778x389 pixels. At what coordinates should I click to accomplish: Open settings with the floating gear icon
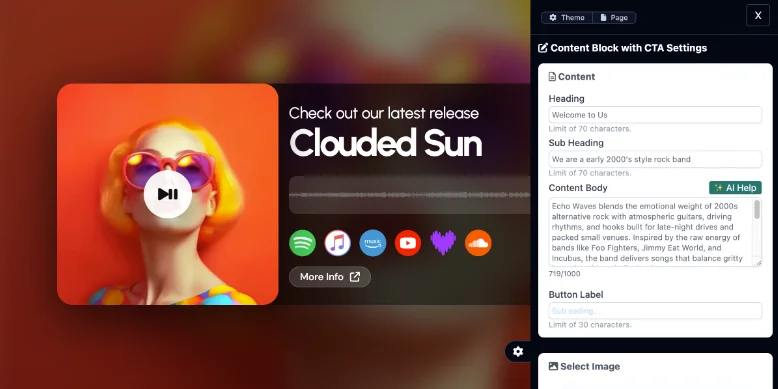(x=518, y=352)
